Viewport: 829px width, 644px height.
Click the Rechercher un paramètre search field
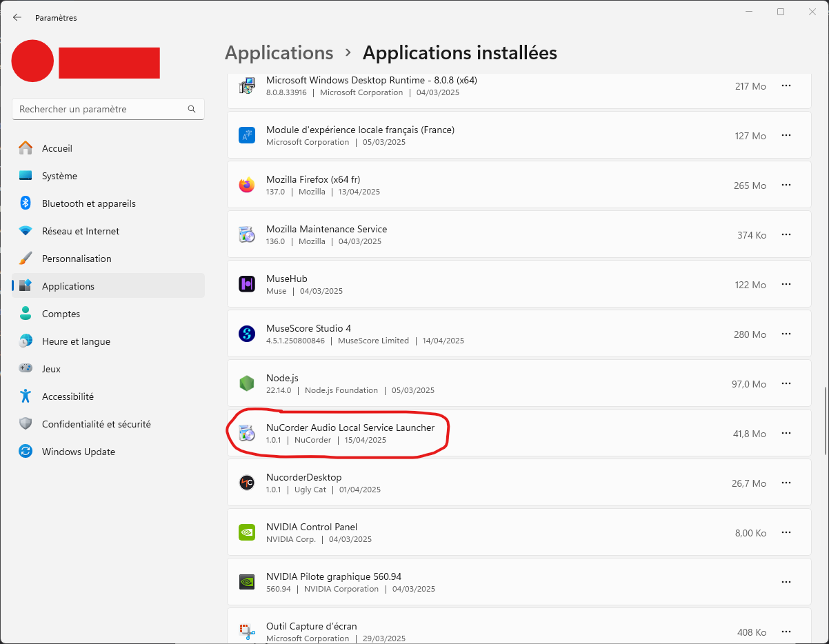pos(108,109)
